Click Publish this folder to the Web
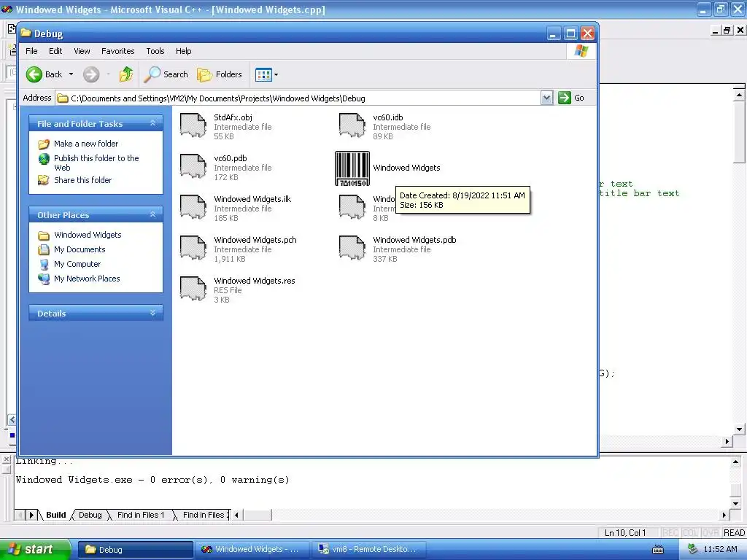Screen dimensions: 747x560 point(96,163)
